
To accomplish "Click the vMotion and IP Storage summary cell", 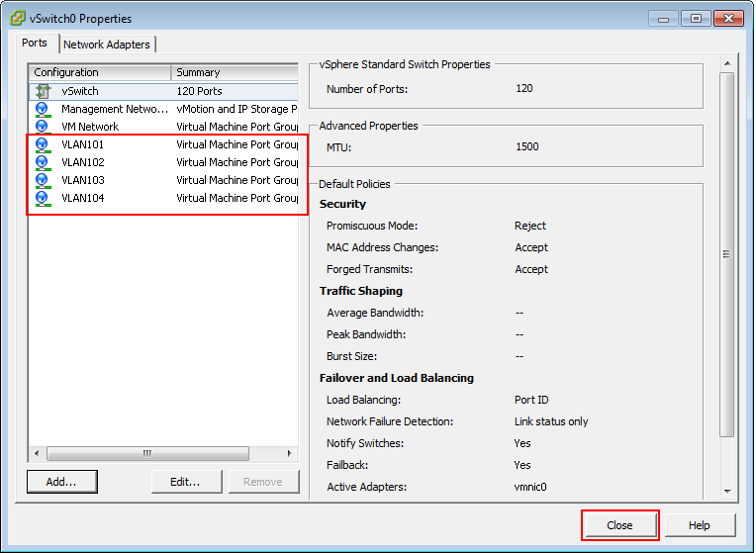I will (236, 109).
